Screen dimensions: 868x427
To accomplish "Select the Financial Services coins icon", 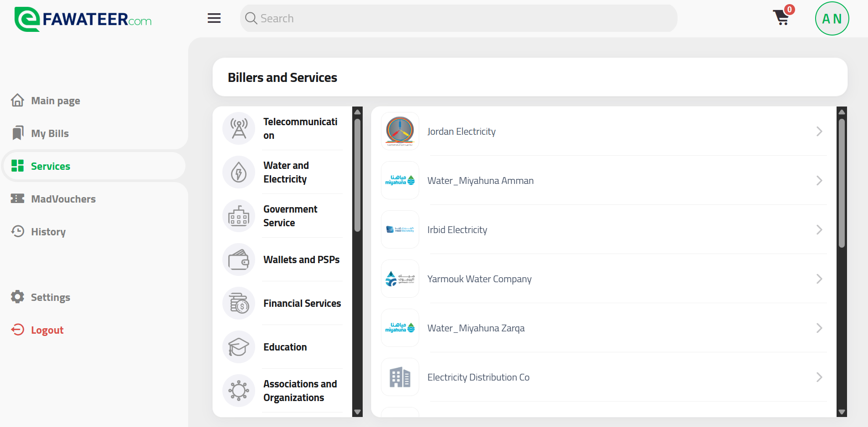I will click(x=239, y=303).
